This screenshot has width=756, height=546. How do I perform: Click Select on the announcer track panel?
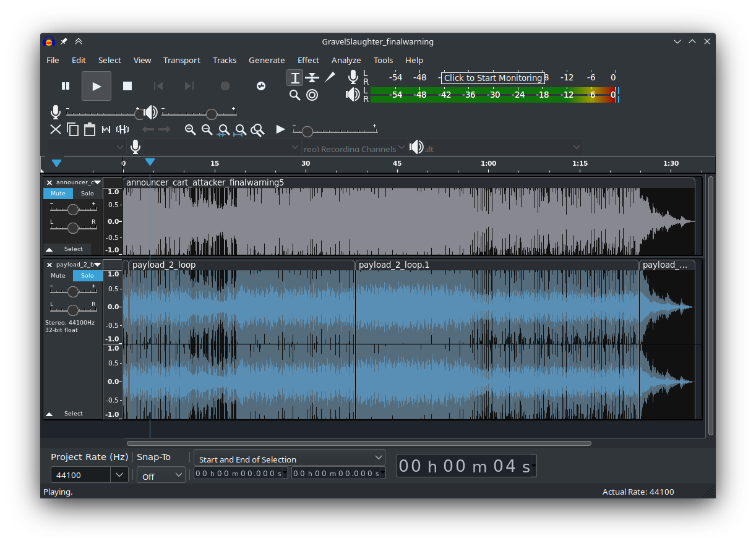pos(73,249)
